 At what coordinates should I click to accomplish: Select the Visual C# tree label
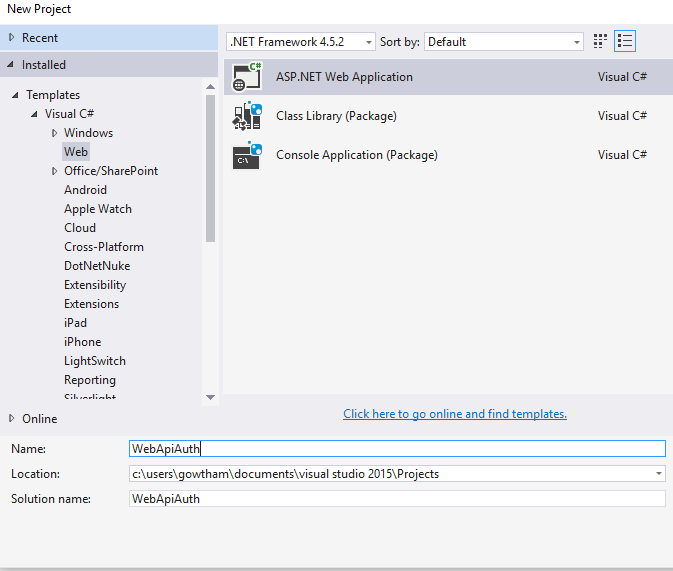tap(70, 114)
